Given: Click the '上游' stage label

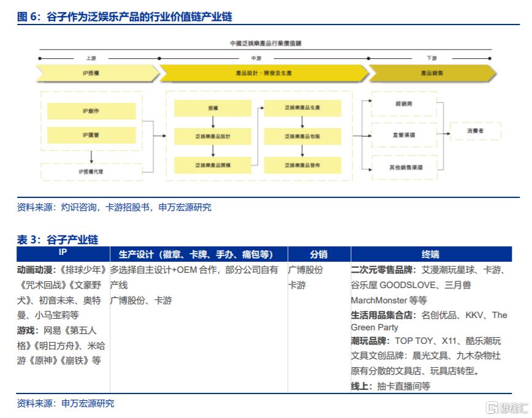Looking at the screenshot, I should [91, 58].
